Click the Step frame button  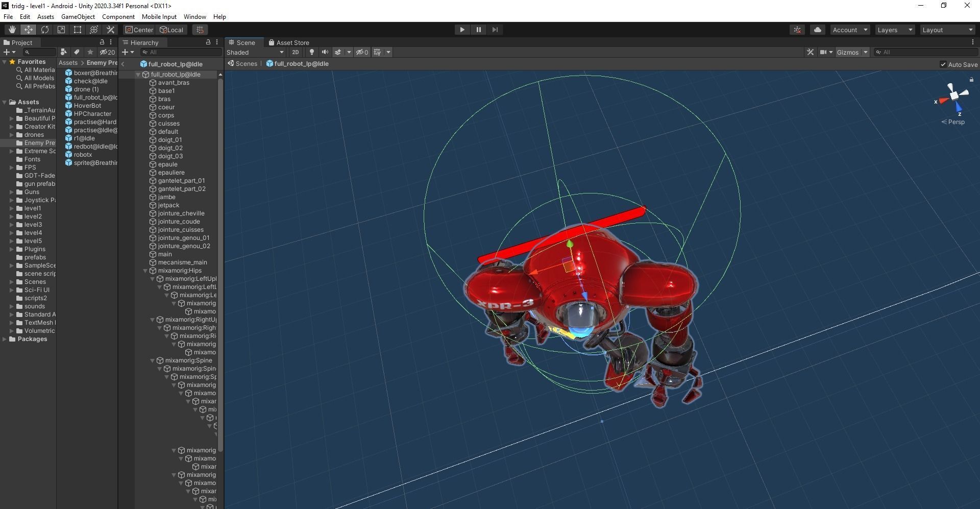click(x=495, y=30)
